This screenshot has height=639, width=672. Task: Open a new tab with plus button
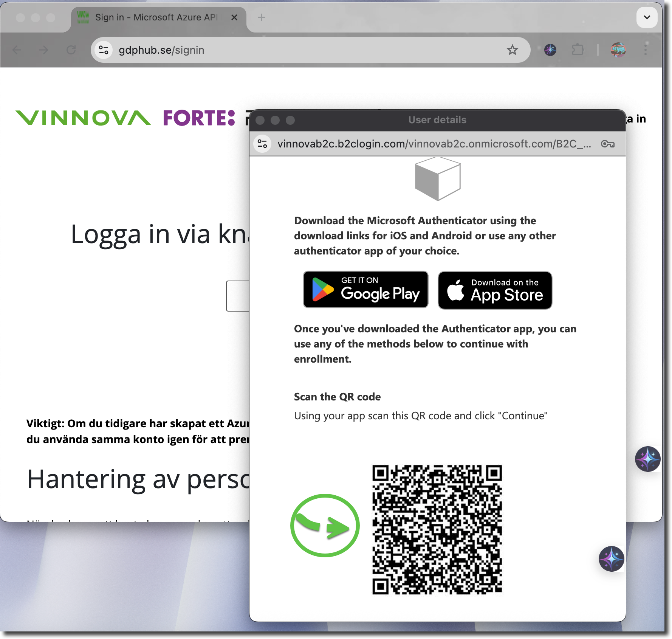point(261,17)
